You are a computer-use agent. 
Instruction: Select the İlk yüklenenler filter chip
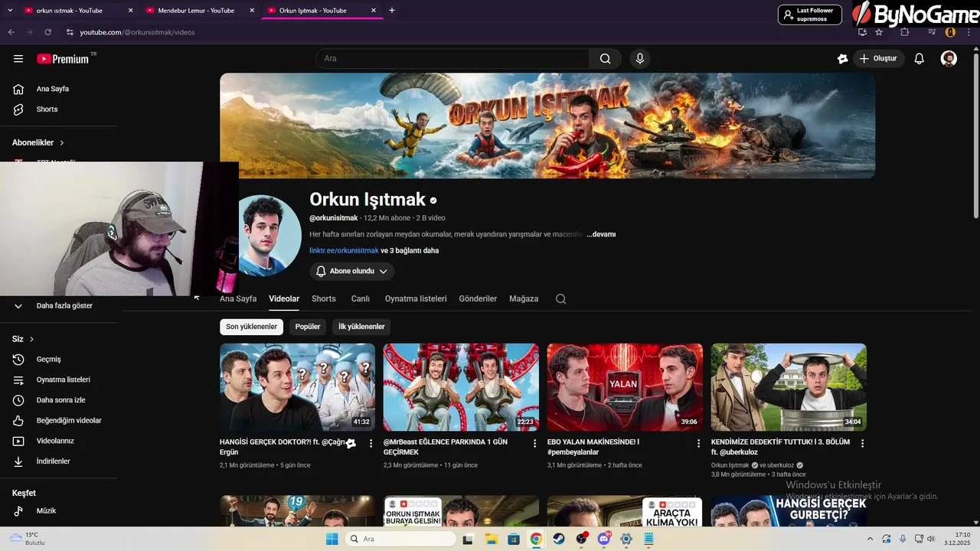point(361,327)
